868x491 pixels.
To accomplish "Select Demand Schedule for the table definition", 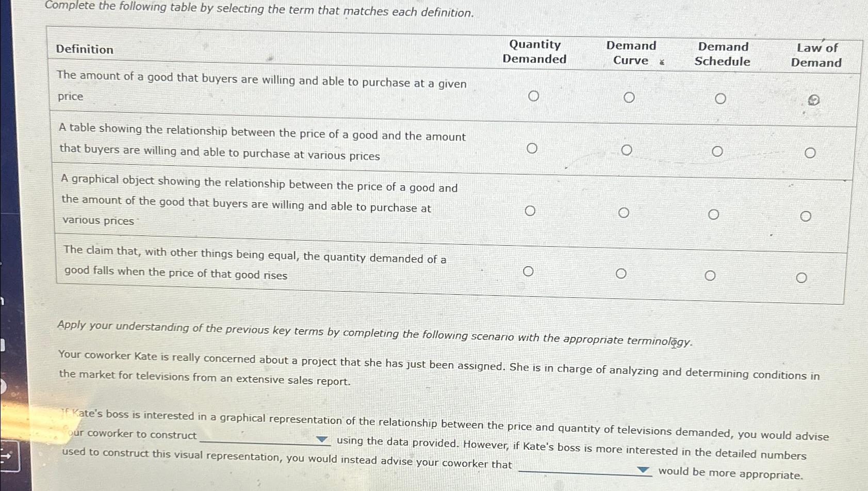I will click(717, 151).
